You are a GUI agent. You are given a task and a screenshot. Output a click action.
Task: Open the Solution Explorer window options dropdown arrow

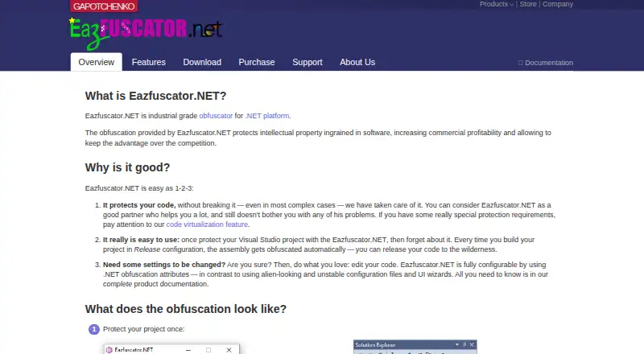pyautogui.click(x=456, y=344)
